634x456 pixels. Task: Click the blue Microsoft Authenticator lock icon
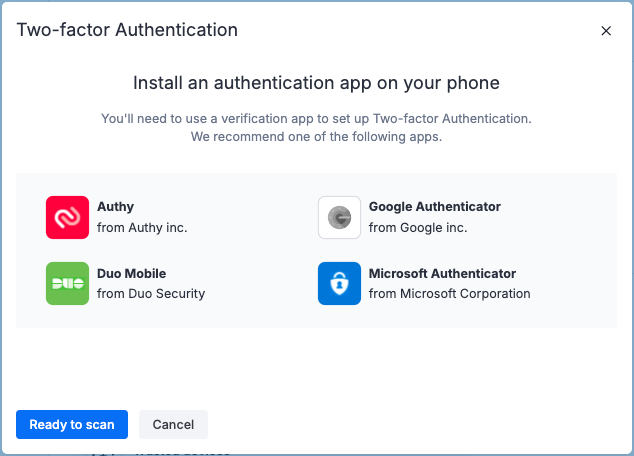click(339, 283)
